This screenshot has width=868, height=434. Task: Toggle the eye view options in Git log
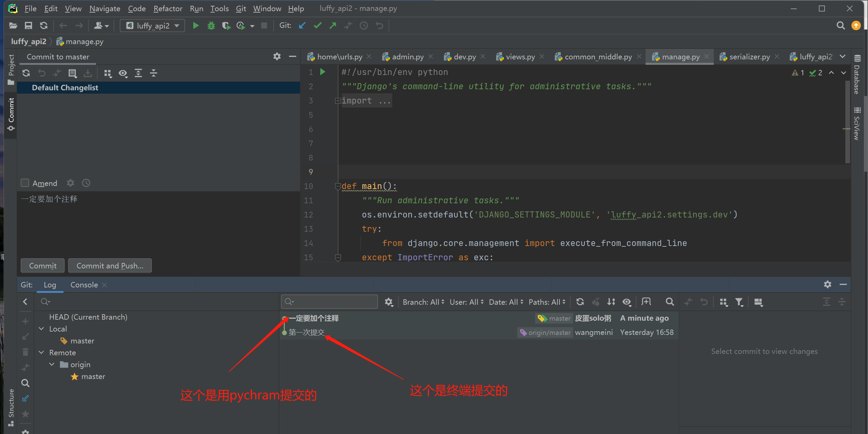pos(627,302)
